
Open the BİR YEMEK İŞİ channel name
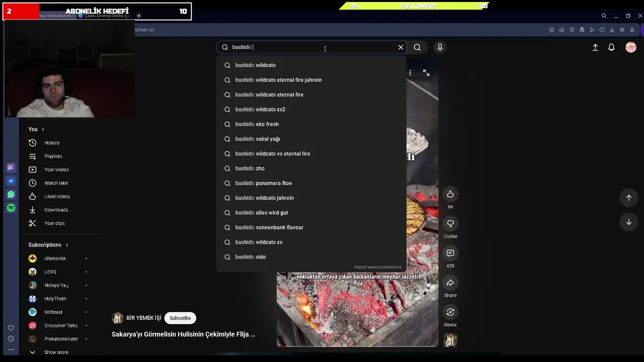point(144,318)
